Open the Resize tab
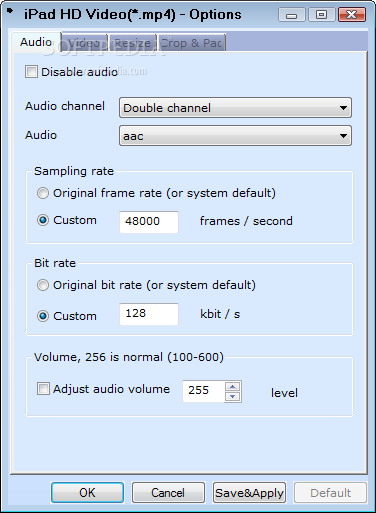Screen dimensions: 376x513 click(133, 43)
